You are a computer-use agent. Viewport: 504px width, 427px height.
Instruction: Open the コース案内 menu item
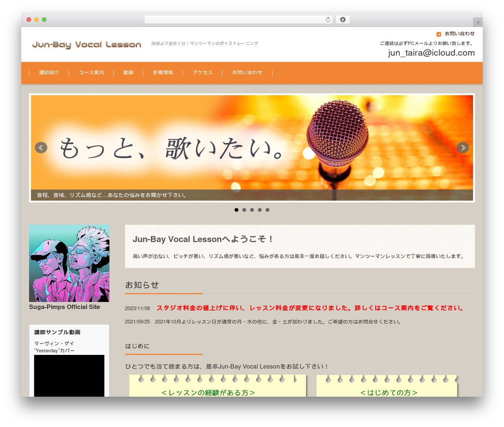91,72
